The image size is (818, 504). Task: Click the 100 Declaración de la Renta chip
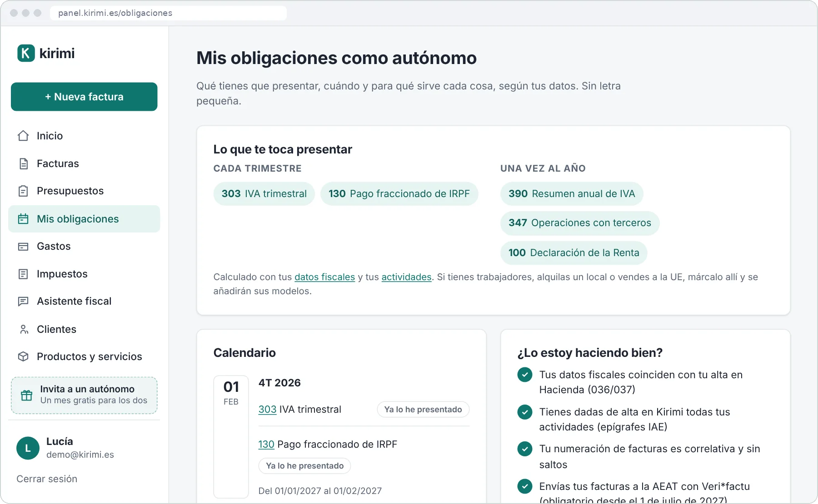point(574,253)
